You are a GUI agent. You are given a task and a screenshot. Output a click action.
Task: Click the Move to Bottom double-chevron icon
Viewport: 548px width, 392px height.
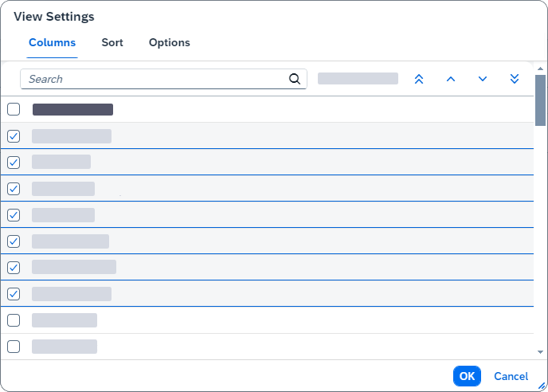pyautogui.click(x=515, y=79)
